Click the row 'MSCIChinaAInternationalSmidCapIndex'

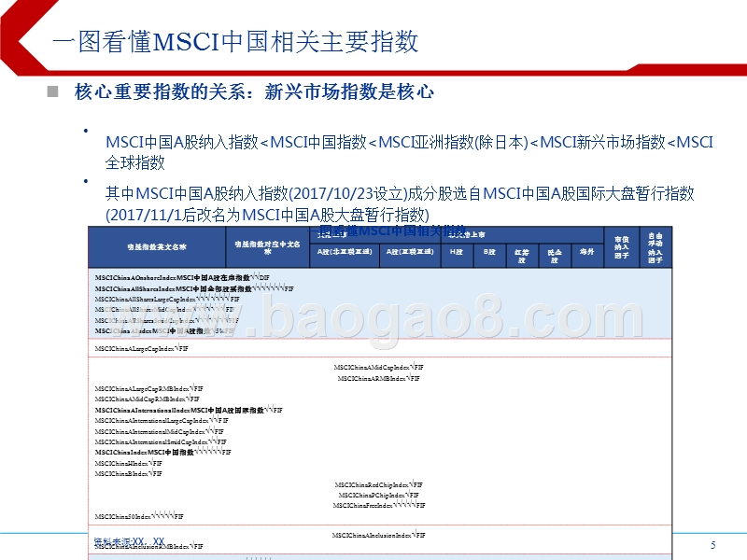click(161, 441)
